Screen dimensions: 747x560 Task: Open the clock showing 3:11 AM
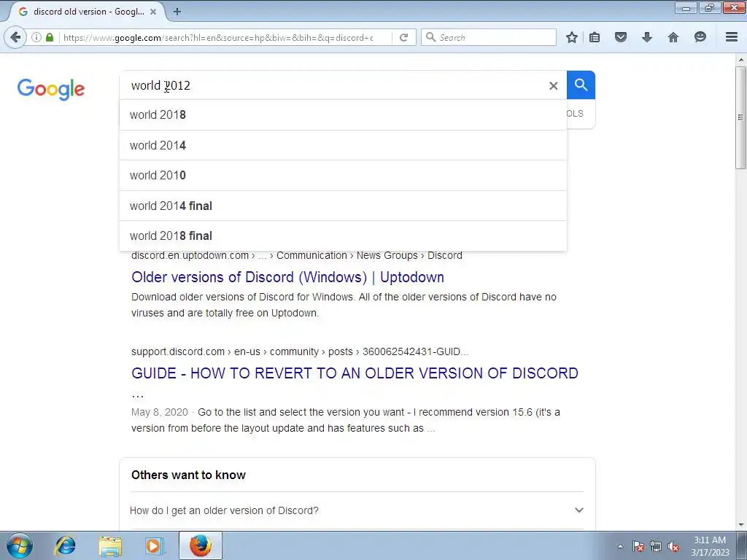pyautogui.click(x=710, y=546)
